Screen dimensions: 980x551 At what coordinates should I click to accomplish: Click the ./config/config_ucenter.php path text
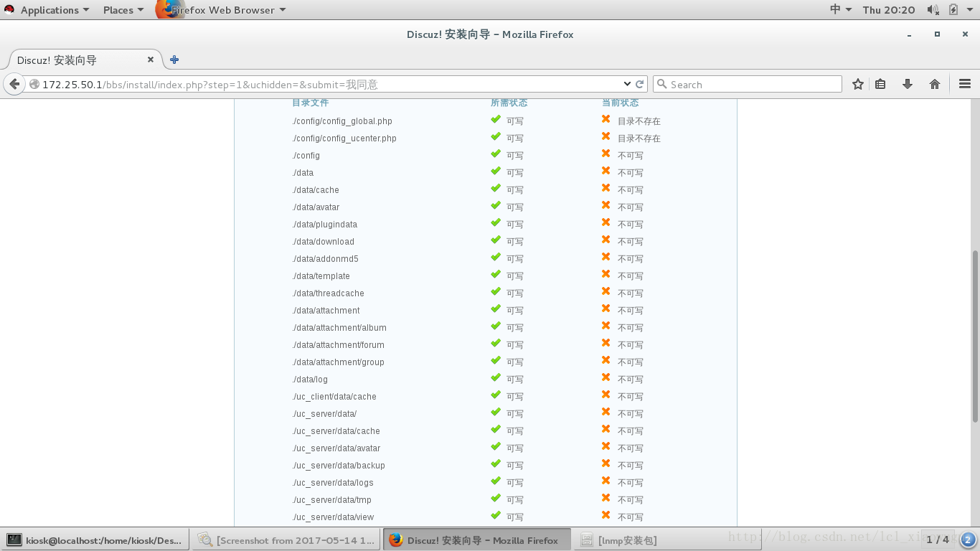344,138
